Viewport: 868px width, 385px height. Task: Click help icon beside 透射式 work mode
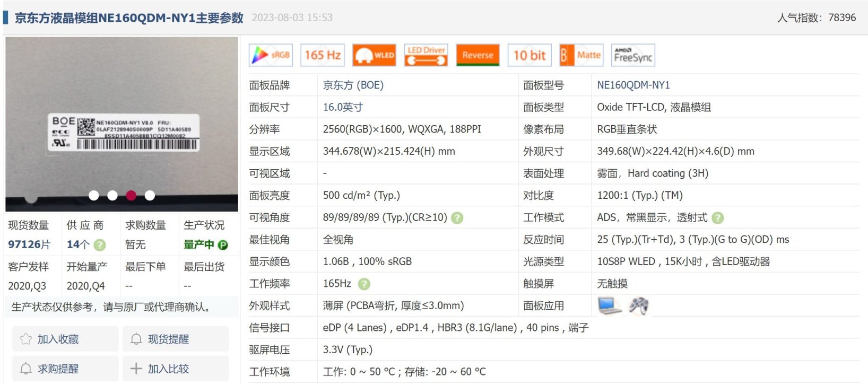point(718,218)
